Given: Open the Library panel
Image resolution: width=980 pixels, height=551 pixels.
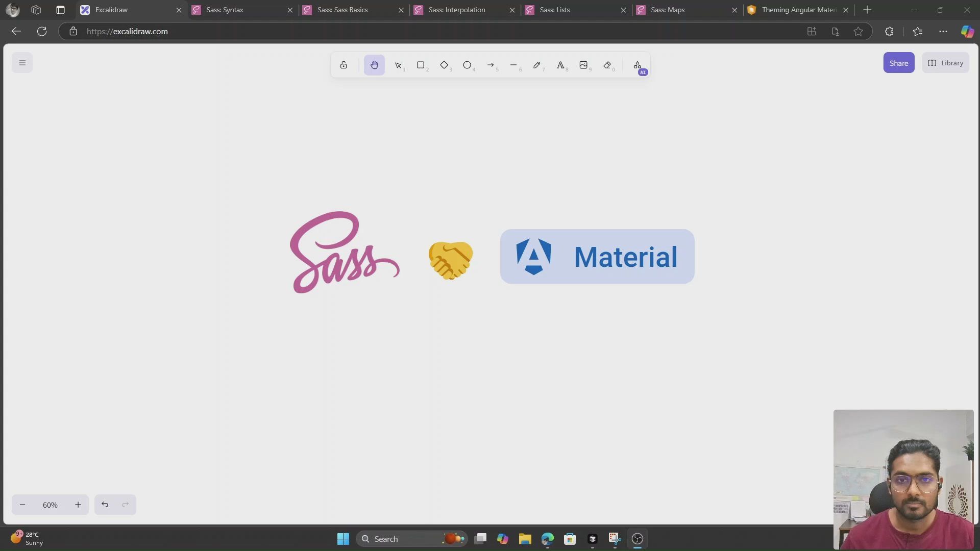Looking at the screenshot, I should pyautogui.click(x=945, y=63).
